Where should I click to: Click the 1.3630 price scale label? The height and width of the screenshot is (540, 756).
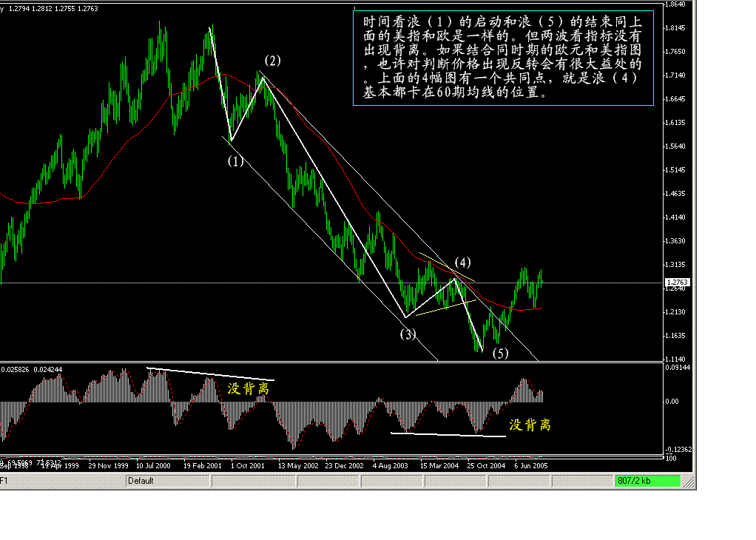(x=675, y=240)
